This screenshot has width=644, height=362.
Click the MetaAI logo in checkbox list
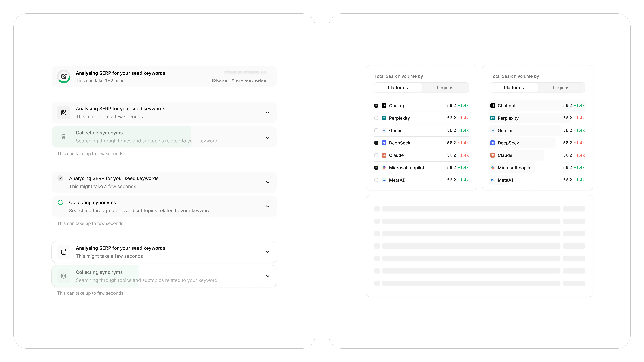(x=384, y=180)
